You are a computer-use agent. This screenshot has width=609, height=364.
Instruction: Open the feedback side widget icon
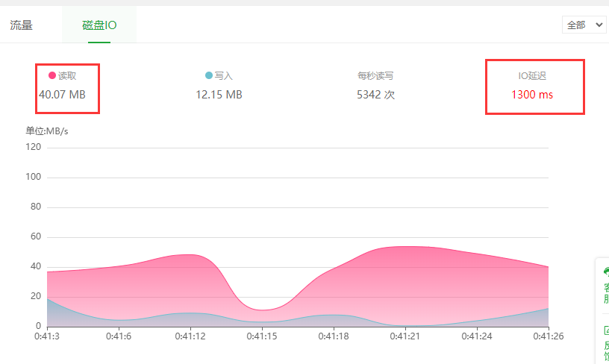606,330
